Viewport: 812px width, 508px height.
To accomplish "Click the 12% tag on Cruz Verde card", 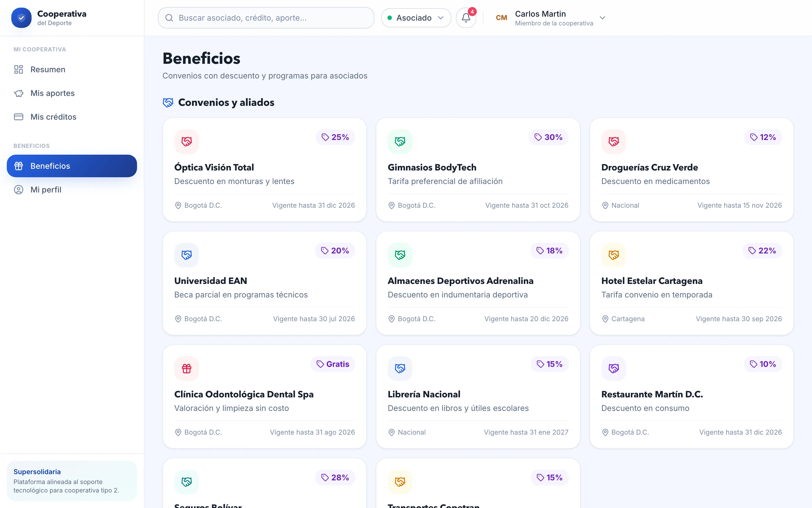I will 763,137.
